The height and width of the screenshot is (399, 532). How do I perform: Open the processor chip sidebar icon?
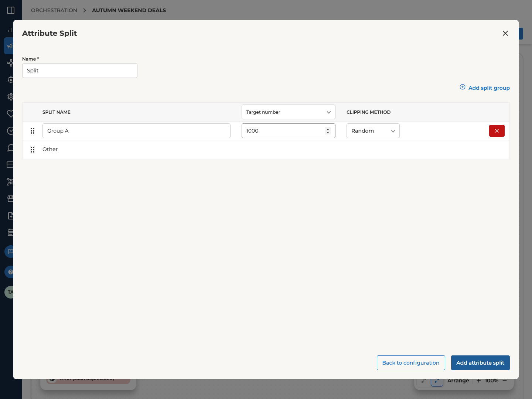click(x=10, y=80)
